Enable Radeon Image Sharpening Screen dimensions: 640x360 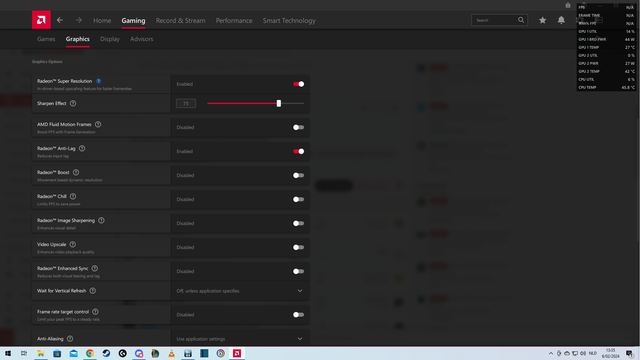298,224
